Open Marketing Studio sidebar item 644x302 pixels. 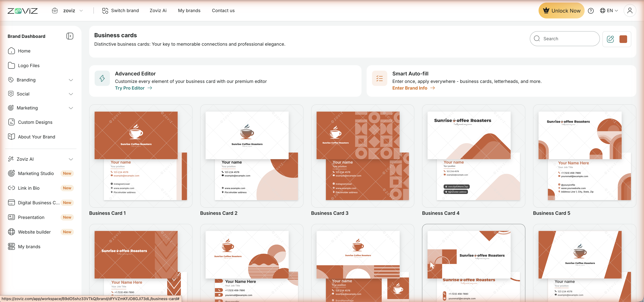(x=41, y=173)
